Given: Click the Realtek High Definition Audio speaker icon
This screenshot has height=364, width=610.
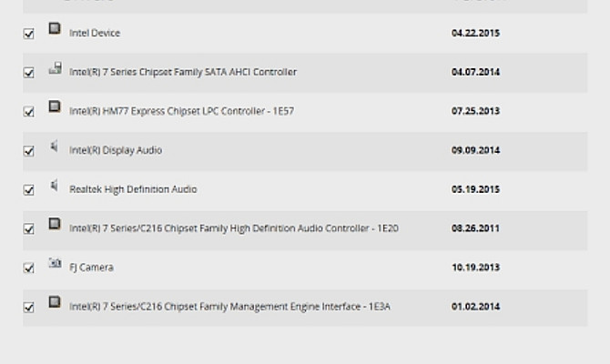Looking at the screenshot, I should (x=55, y=187).
